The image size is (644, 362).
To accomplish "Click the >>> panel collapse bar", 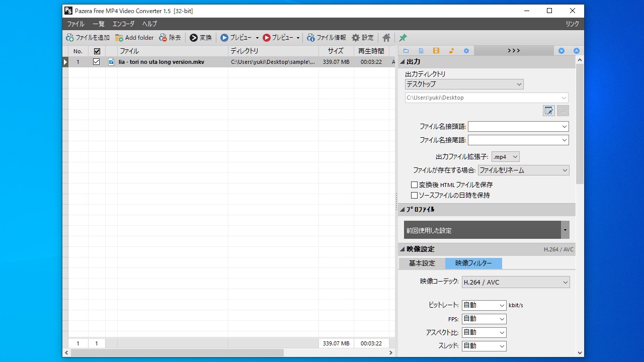I will [514, 51].
